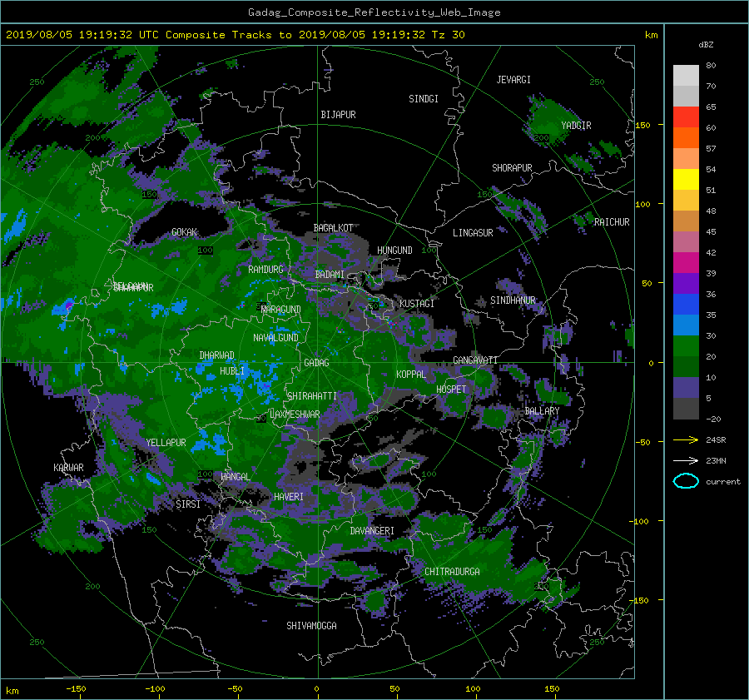
Task: Select the HOSPET city label
Action: (451, 390)
